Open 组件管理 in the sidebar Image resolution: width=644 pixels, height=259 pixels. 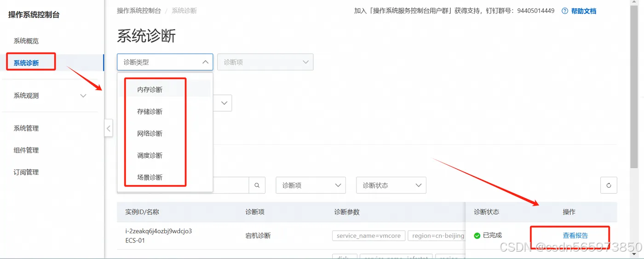tap(26, 150)
